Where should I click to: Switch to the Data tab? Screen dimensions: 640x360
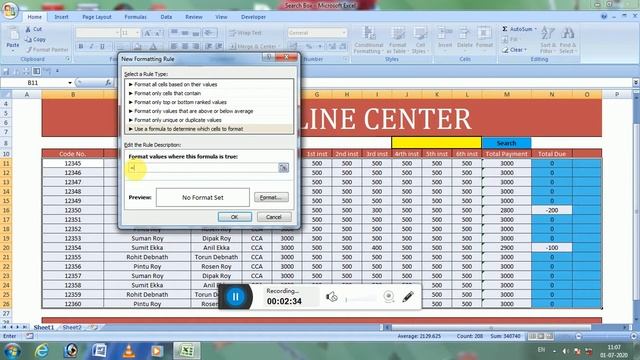(166, 17)
